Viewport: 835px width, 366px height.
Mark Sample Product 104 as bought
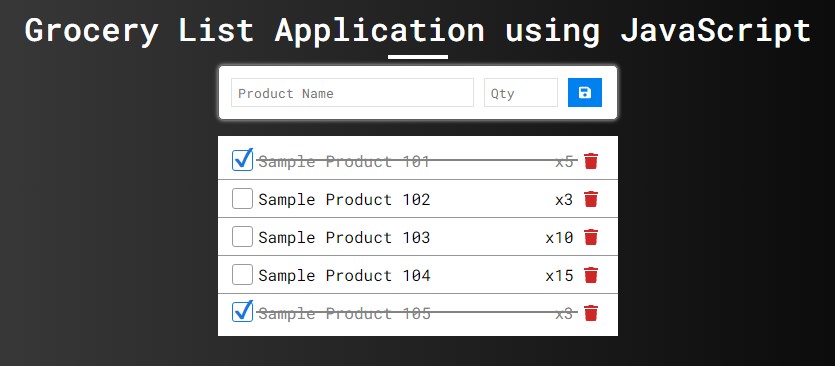click(242, 275)
